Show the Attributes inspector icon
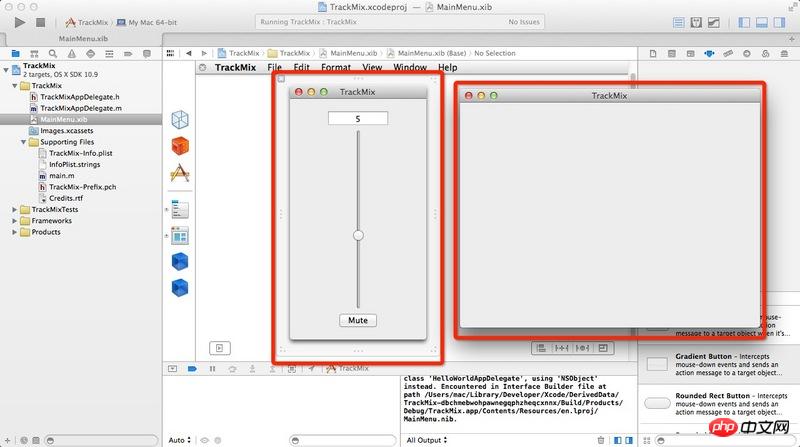This screenshot has width=800, height=447. point(709,54)
